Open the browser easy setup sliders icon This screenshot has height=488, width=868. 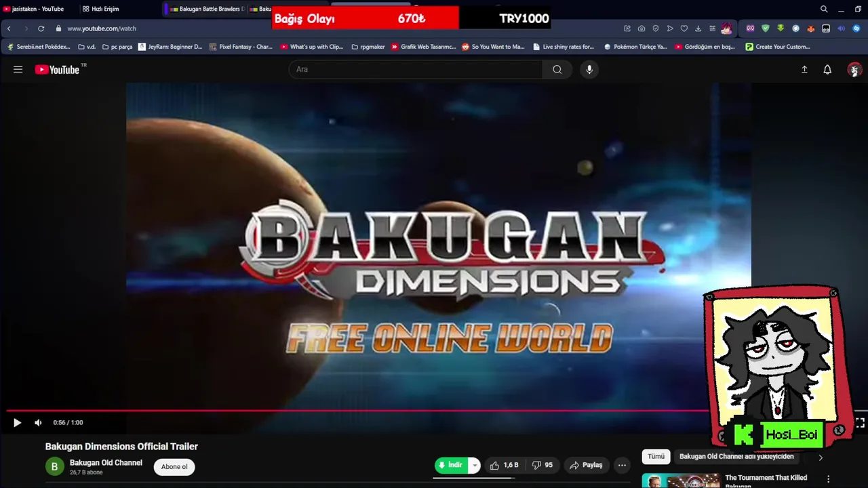712,28
